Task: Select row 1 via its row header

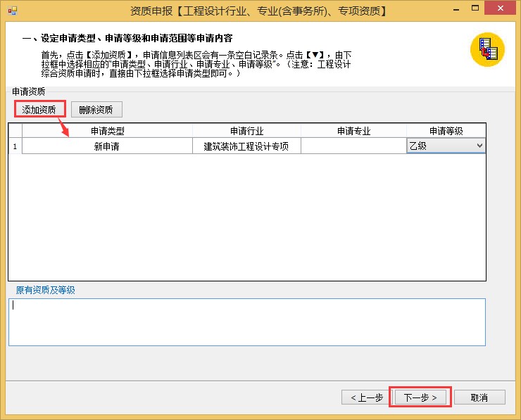Action: [15, 146]
